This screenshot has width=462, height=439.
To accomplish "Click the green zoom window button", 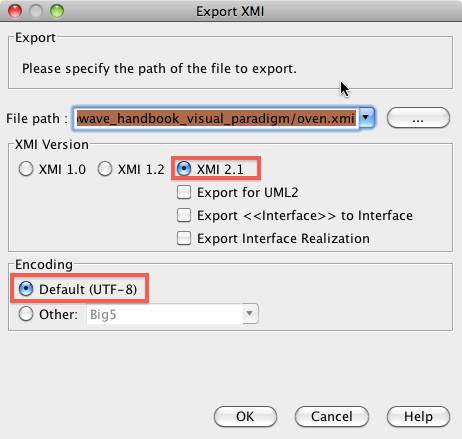I will tap(57, 11).
